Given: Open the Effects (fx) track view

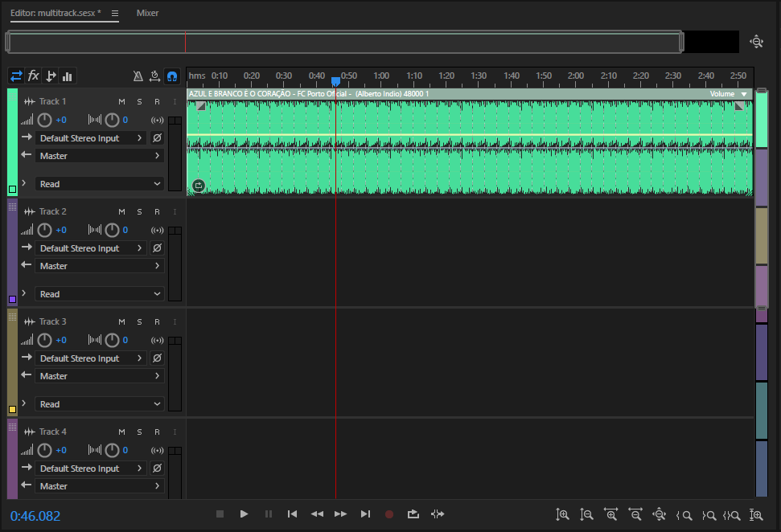Looking at the screenshot, I should click(34, 76).
